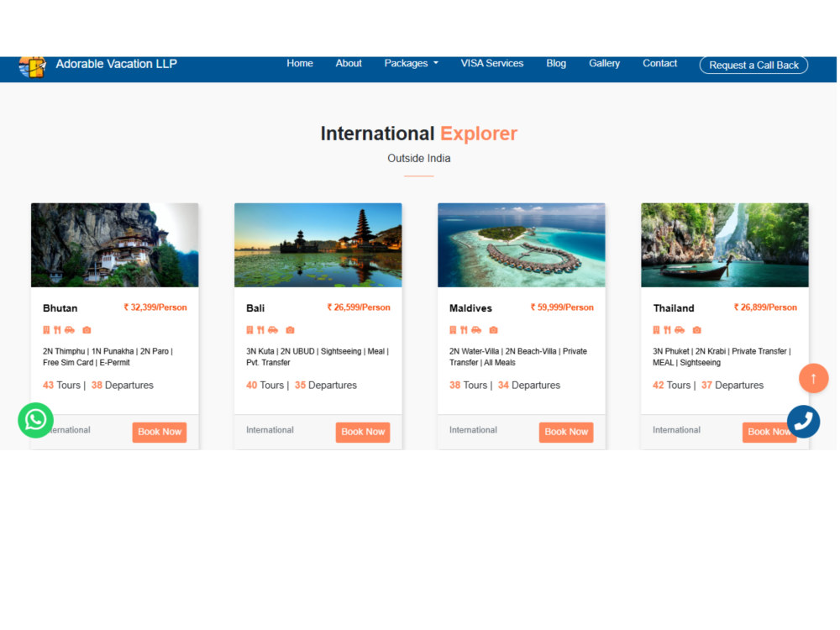Open the Bhutan monastery thumbnail

(x=114, y=244)
